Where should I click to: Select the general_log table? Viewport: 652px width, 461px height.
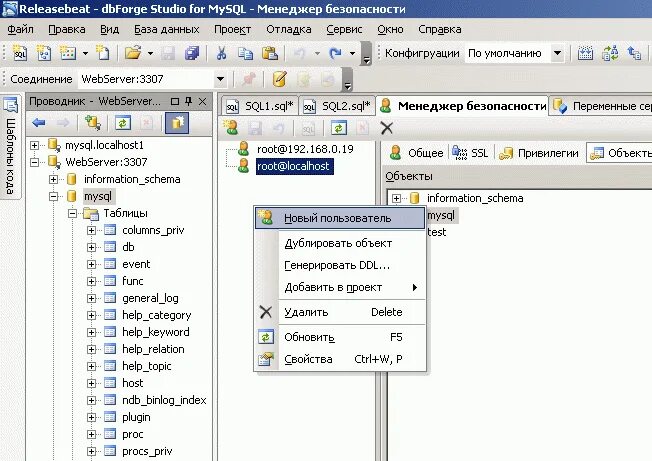150,298
